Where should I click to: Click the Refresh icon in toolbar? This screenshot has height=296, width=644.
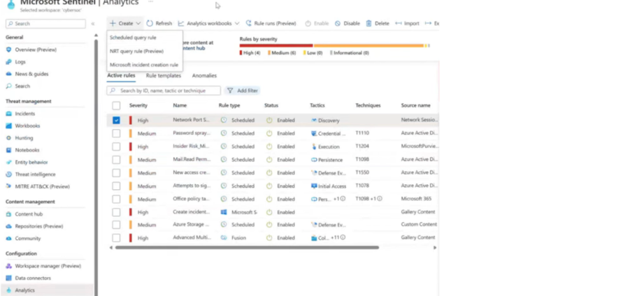150,23
